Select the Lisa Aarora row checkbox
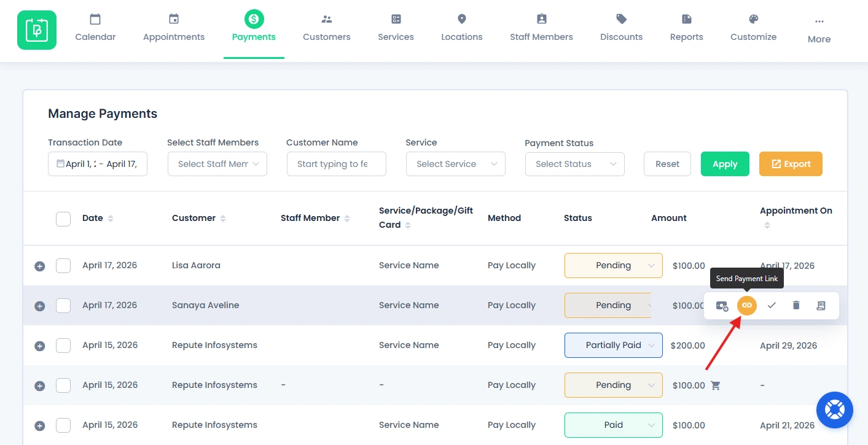 click(63, 266)
